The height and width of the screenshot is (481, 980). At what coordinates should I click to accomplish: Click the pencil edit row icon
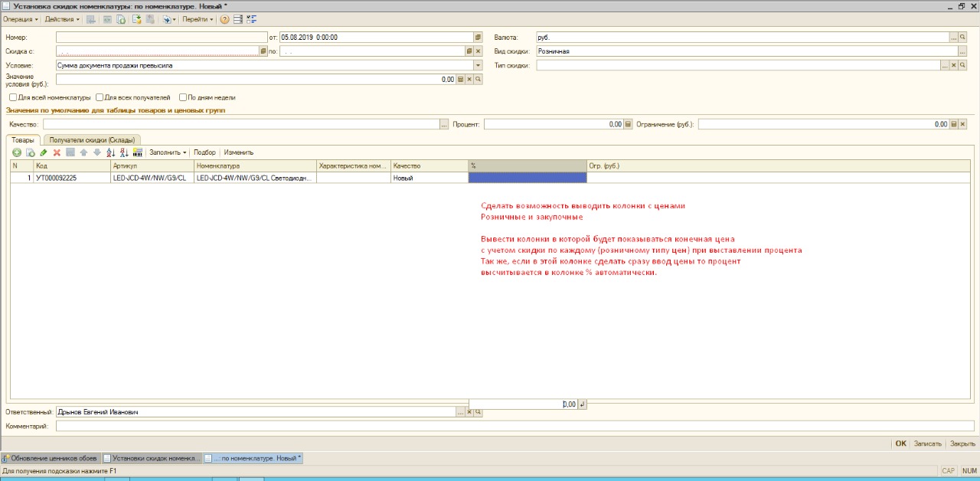pos(44,152)
